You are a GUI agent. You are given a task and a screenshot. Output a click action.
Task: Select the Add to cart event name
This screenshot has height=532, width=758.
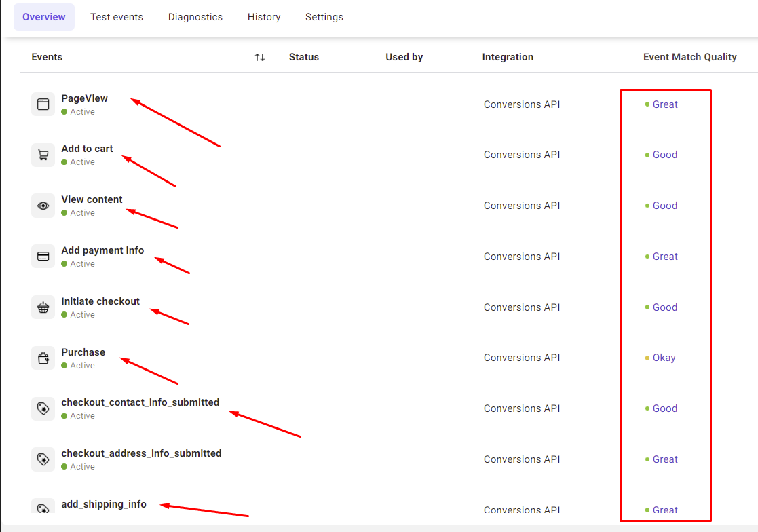tap(87, 149)
